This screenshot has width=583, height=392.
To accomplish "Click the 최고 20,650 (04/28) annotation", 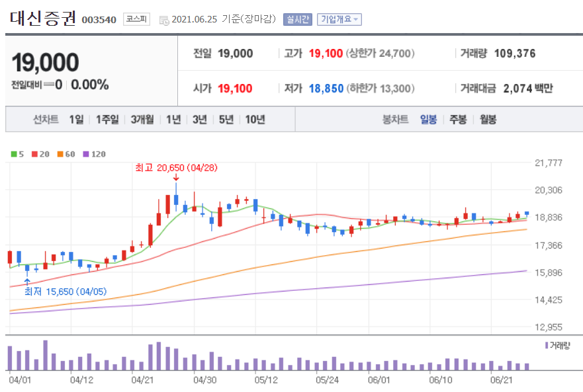I will (x=176, y=168).
